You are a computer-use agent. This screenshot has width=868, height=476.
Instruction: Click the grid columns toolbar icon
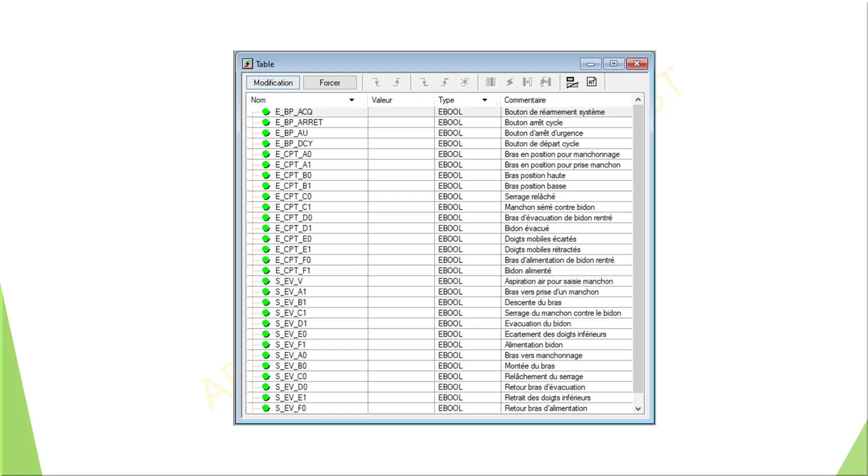(x=491, y=82)
